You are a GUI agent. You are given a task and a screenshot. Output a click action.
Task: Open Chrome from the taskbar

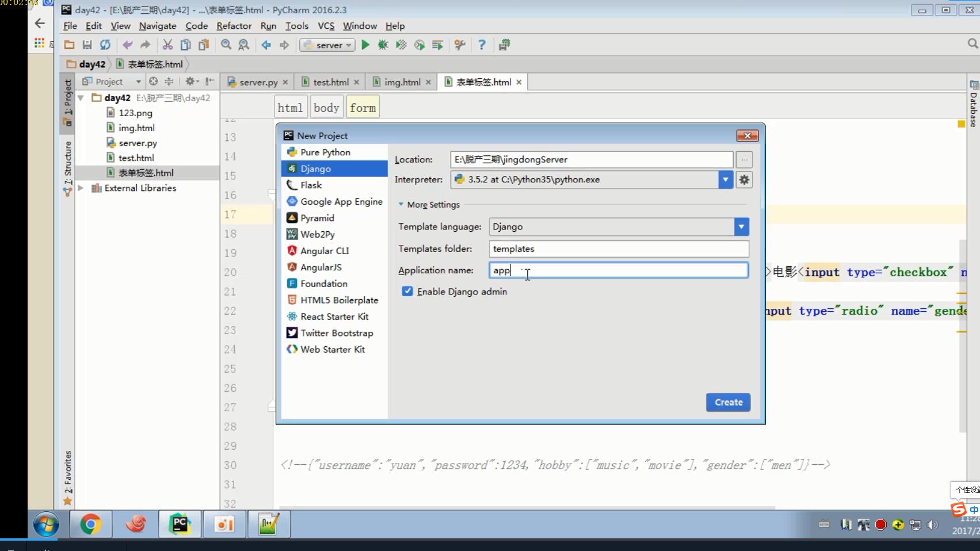pyautogui.click(x=90, y=524)
